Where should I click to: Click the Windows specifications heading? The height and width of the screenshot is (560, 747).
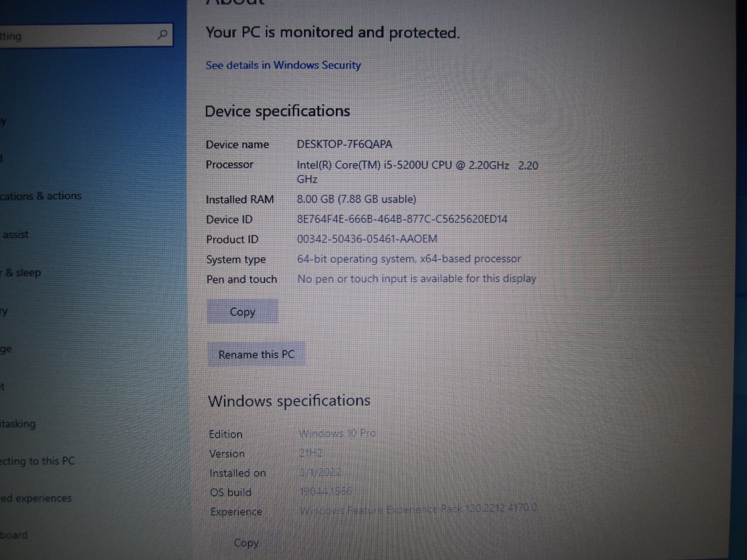pyautogui.click(x=289, y=401)
